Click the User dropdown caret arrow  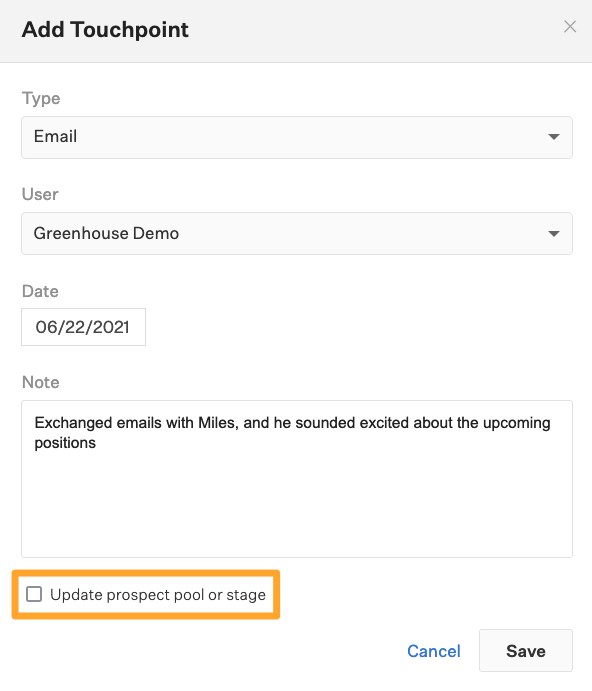pyautogui.click(x=554, y=234)
